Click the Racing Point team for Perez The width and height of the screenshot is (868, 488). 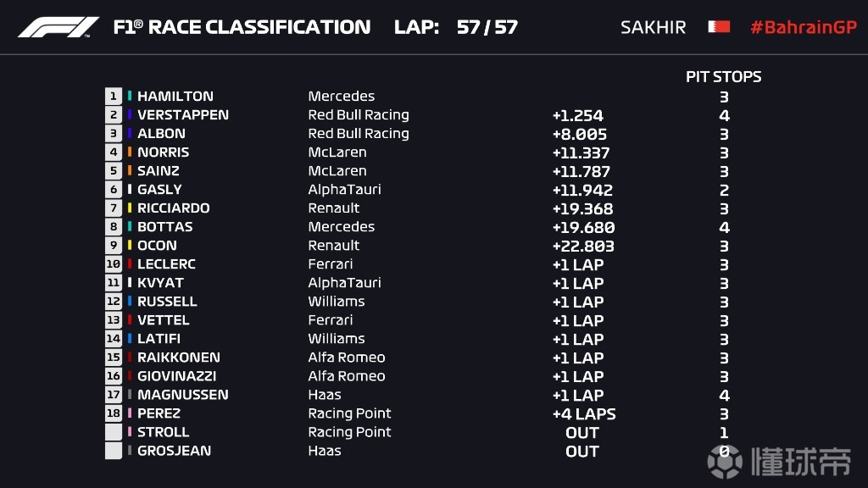(349, 413)
